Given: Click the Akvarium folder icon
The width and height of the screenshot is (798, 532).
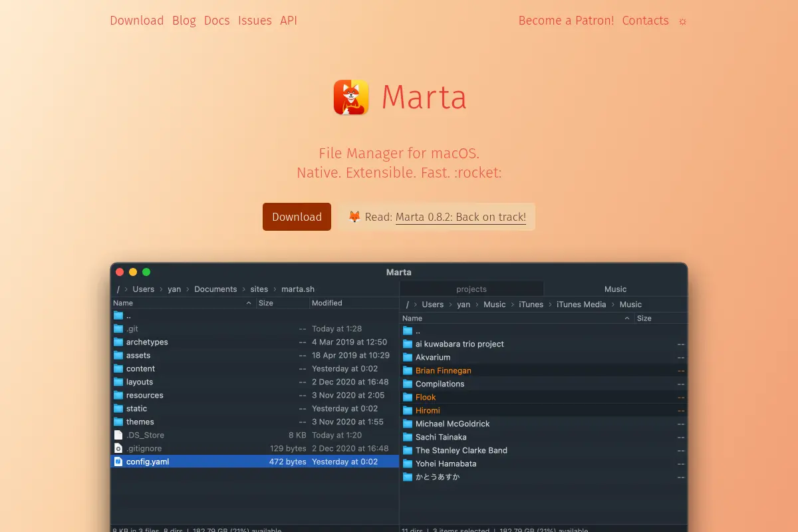Looking at the screenshot, I should 408,357.
